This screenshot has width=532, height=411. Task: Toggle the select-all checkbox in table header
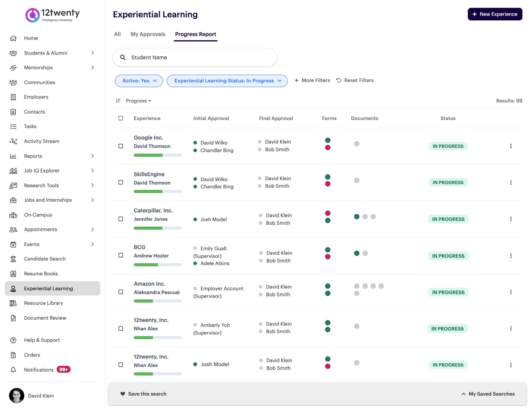click(121, 118)
